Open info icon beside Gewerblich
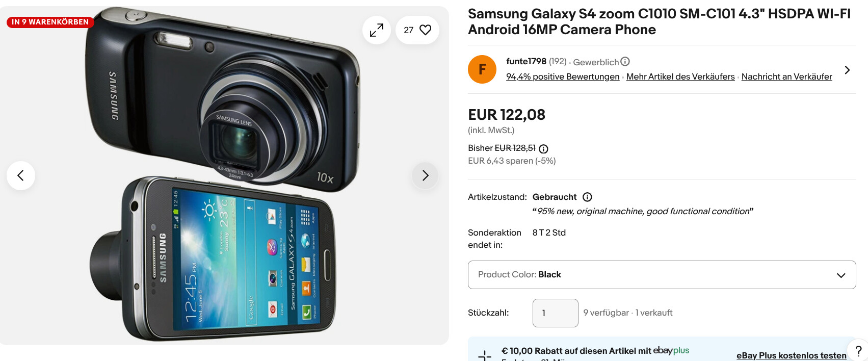The width and height of the screenshot is (868, 361). pos(625,62)
